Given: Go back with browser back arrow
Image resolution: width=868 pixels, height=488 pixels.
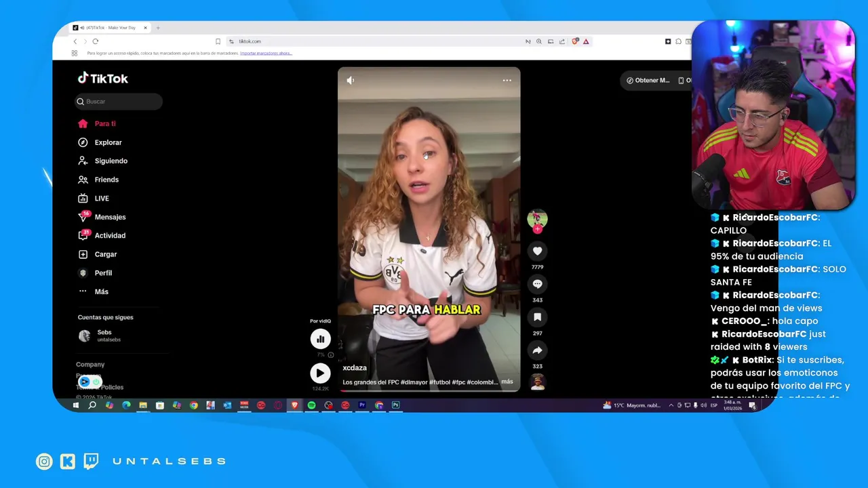Looking at the screenshot, I should click(x=75, y=41).
